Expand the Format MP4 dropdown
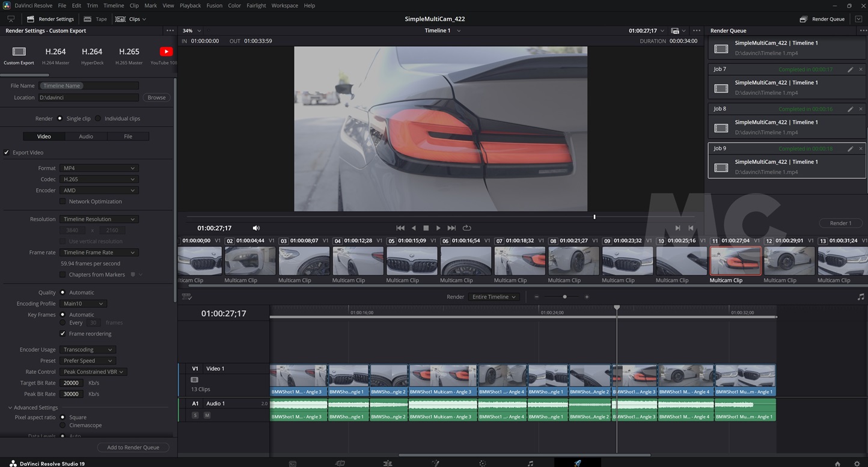The width and height of the screenshot is (868, 467). (x=99, y=168)
